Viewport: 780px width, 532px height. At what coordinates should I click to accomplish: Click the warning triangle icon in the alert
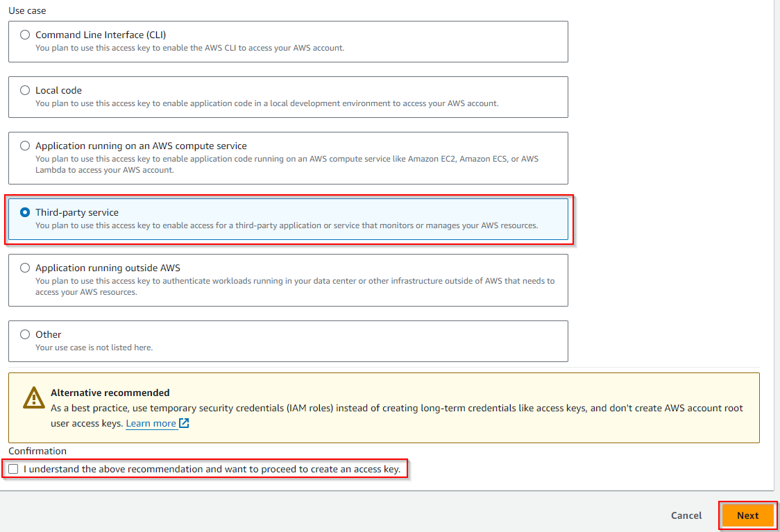coord(33,397)
